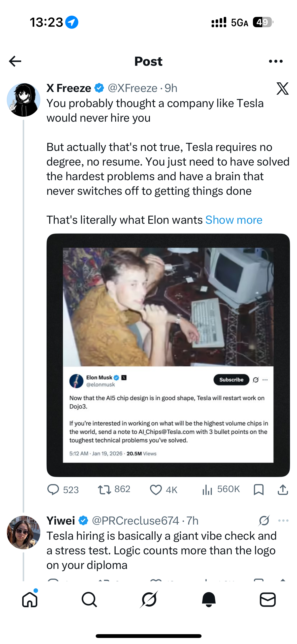This screenshot has height=644, width=297.
Task: Go to the Home tab
Action: (x=30, y=599)
